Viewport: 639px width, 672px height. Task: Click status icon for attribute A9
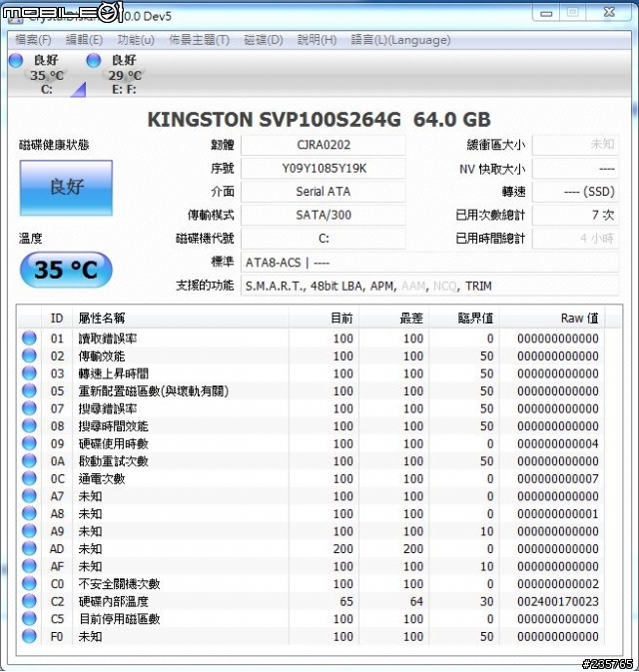coord(29,531)
